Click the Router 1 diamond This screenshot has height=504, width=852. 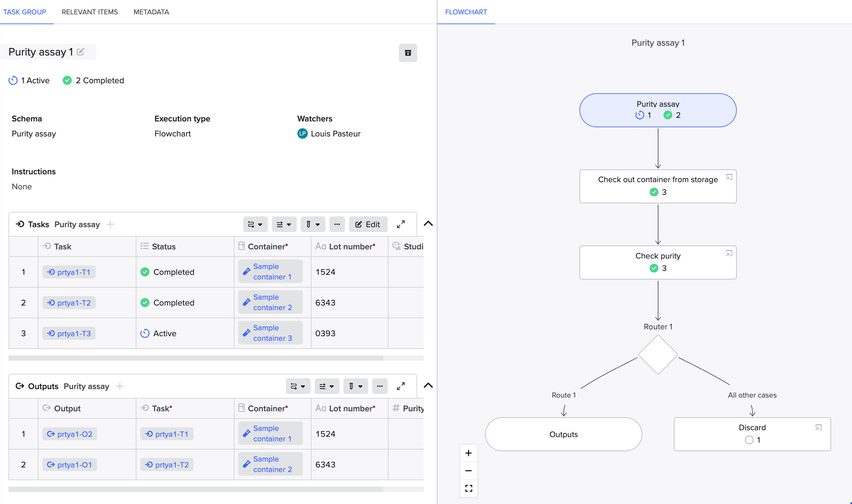(658, 354)
